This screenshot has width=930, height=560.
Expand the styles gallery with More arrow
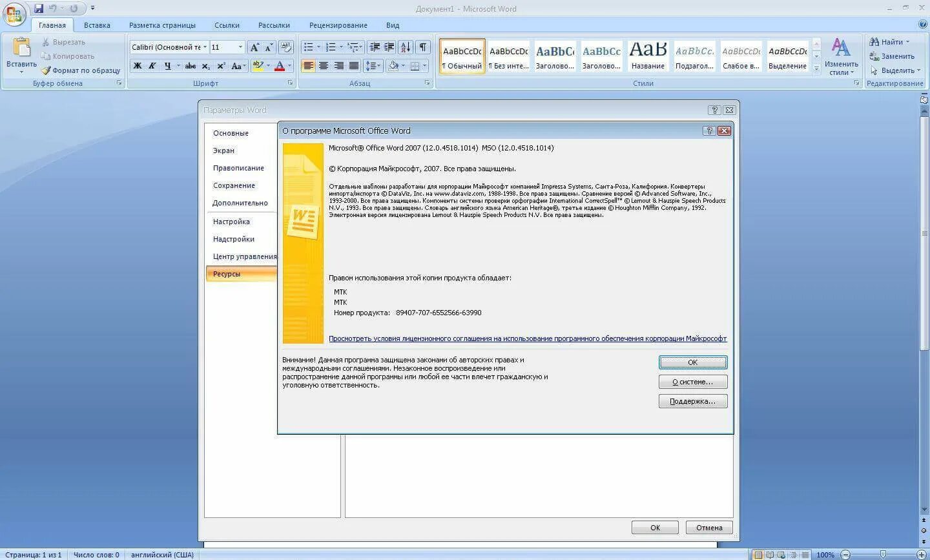tap(816, 68)
